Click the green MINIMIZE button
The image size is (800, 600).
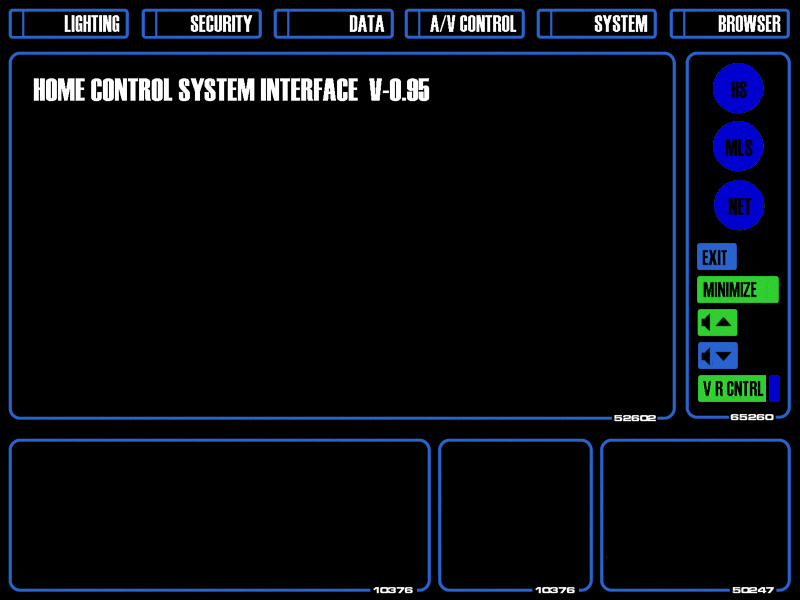click(738, 289)
